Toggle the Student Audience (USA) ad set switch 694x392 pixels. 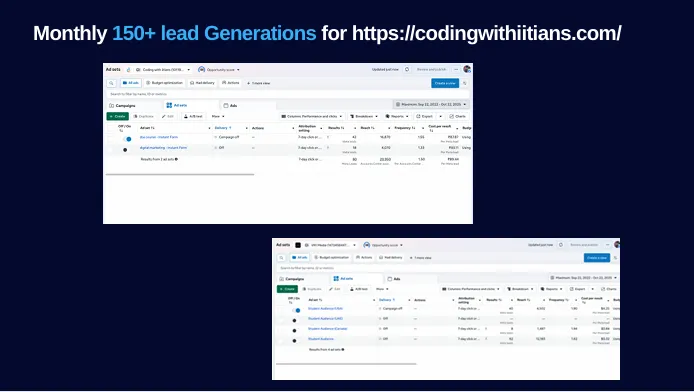coord(296,310)
